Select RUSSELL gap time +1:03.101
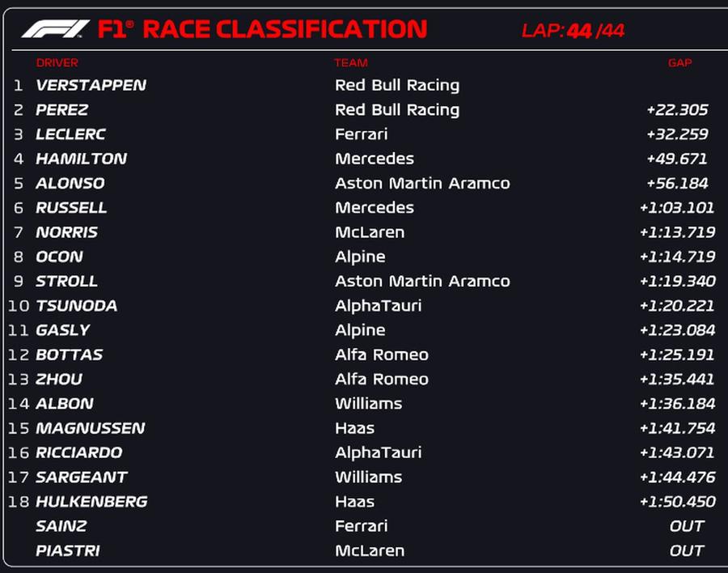This screenshot has width=728, height=573. [x=677, y=208]
